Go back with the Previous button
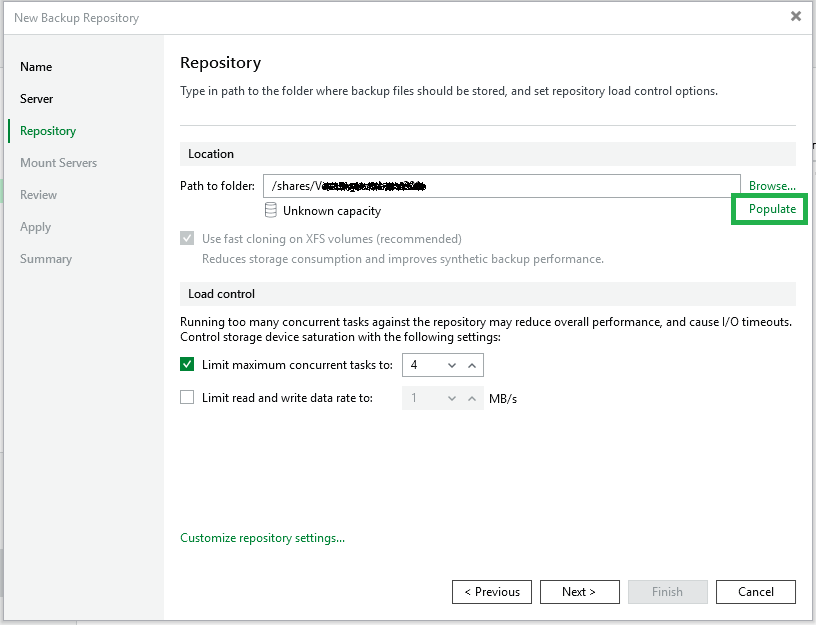Image resolution: width=816 pixels, height=625 pixels. 492,592
